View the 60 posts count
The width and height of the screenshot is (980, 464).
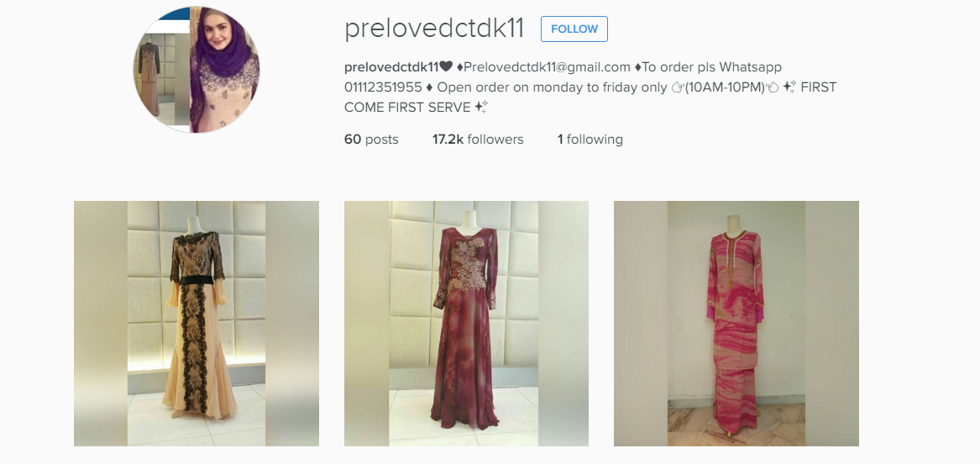click(x=371, y=140)
